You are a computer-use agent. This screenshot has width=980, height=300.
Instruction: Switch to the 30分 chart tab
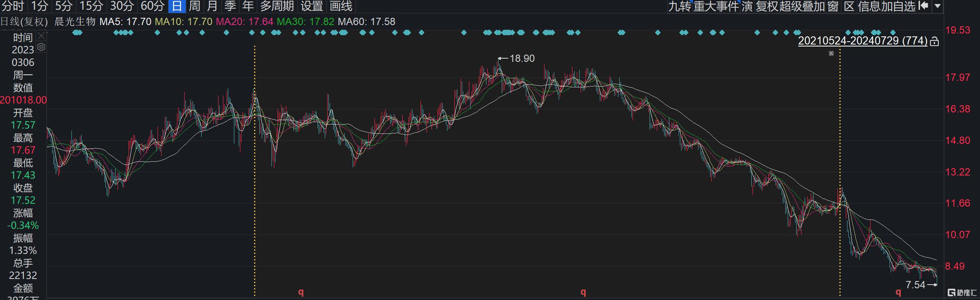(x=122, y=6)
